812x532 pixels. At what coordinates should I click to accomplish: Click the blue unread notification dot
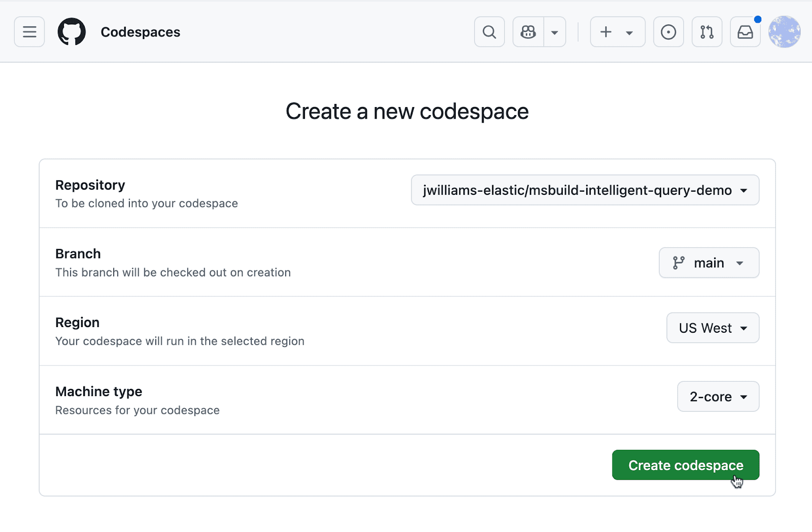[x=758, y=19]
